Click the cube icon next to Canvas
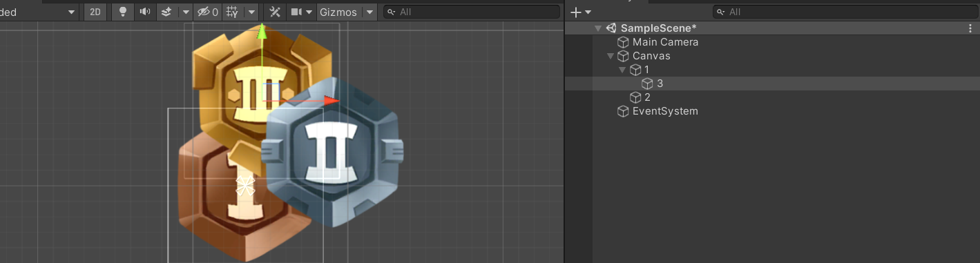This screenshot has height=263, width=980. tap(623, 56)
